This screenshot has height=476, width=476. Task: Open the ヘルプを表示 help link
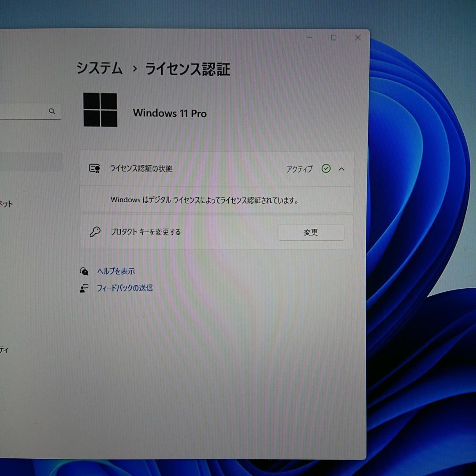click(116, 271)
